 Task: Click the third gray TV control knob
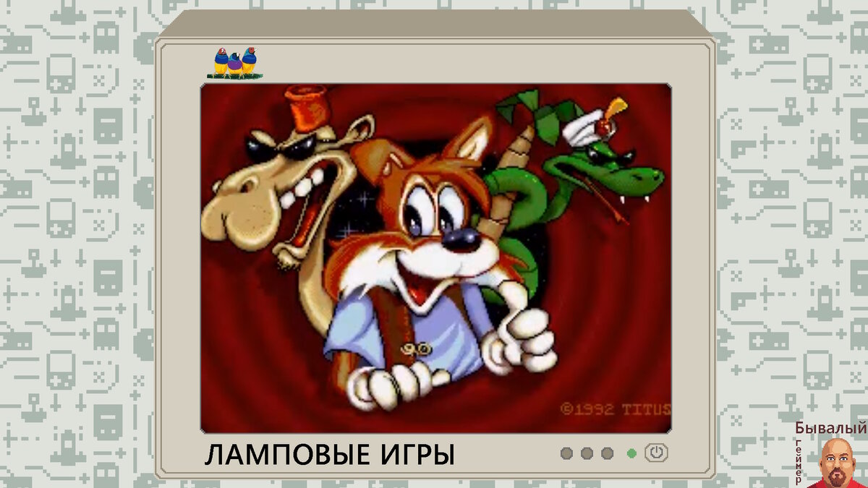click(607, 453)
